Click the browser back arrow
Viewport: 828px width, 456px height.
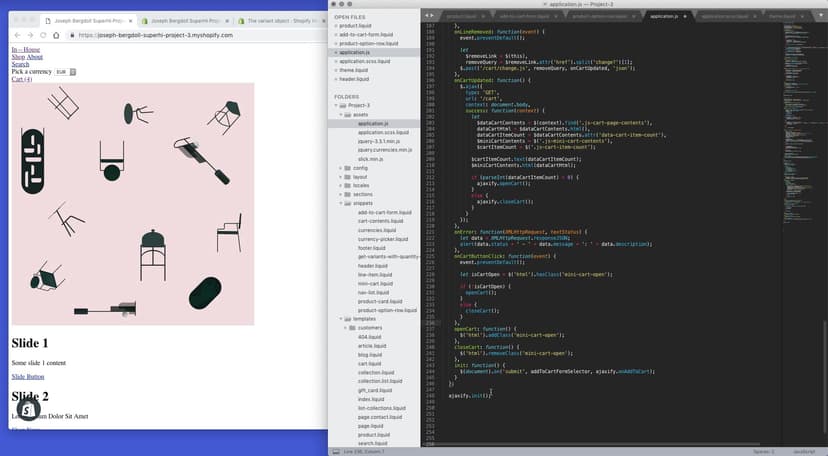coord(18,35)
